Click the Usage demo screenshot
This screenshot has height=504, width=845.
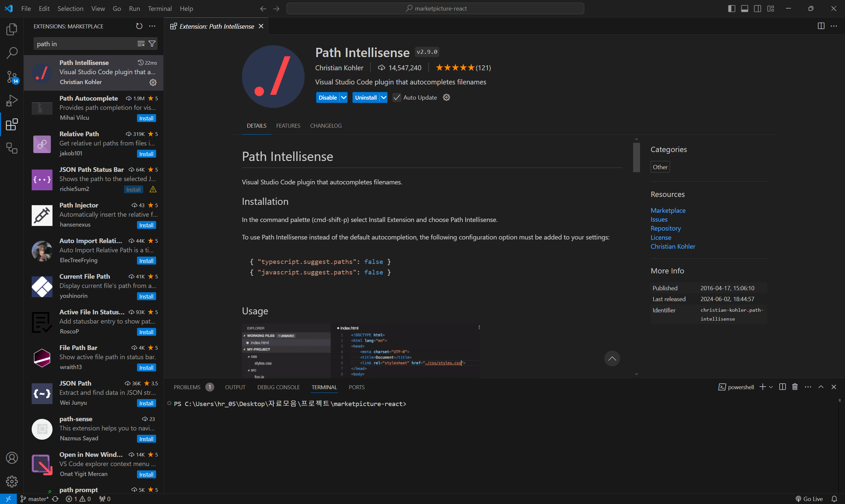click(361, 351)
